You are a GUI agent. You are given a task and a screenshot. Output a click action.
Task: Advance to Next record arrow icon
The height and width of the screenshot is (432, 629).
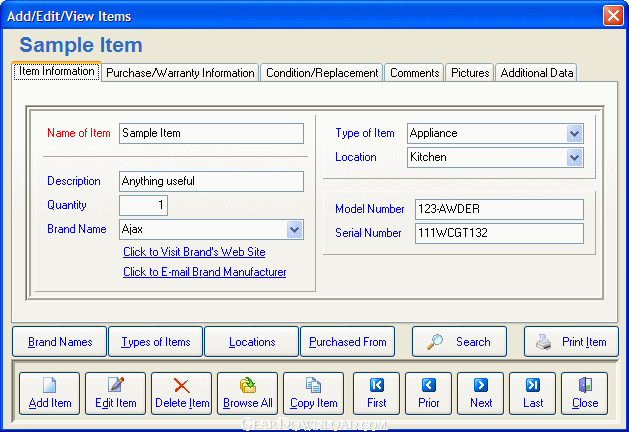point(481,385)
